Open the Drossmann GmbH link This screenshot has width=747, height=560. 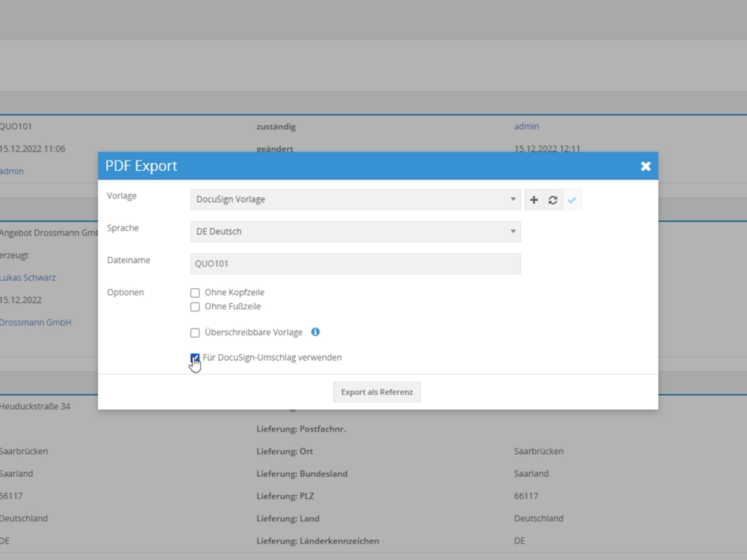(x=35, y=323)
